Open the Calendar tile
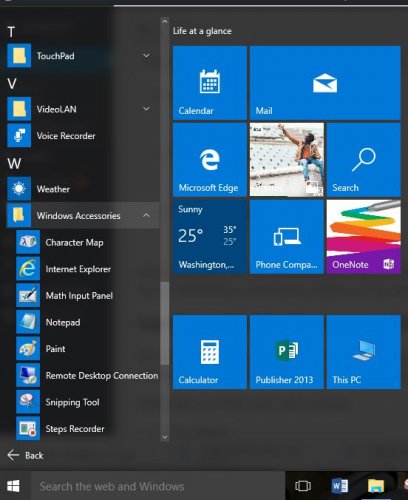Viewport: 408px width, 500px height. tap(210, 83)
